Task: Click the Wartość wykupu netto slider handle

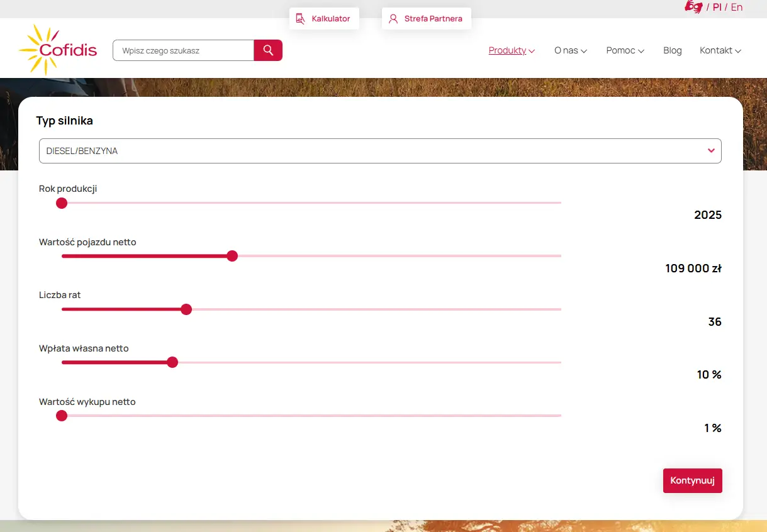Action: (x=62, y=416)
